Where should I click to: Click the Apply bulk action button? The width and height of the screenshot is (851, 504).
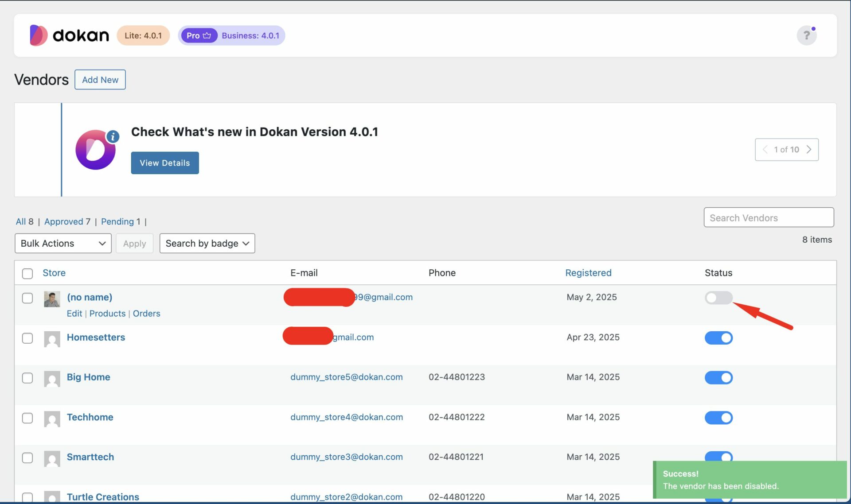(134, 244)
